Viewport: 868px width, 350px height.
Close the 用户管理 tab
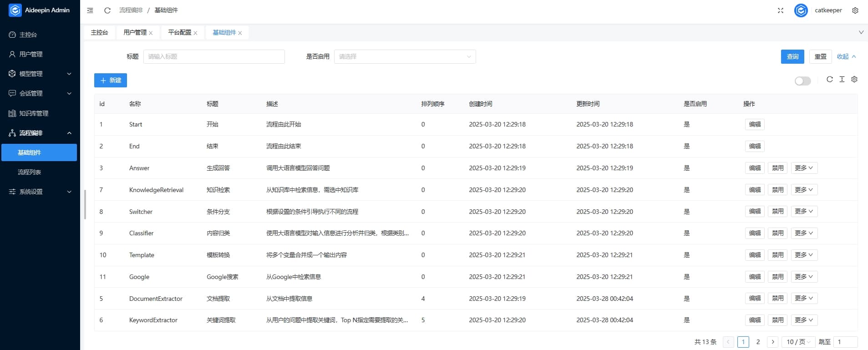151,33
